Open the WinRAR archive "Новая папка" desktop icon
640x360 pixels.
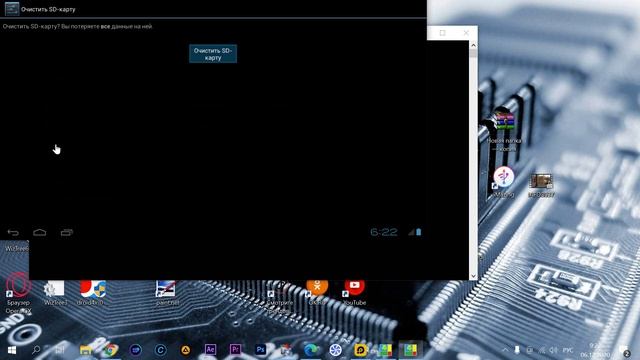[504, 130]
